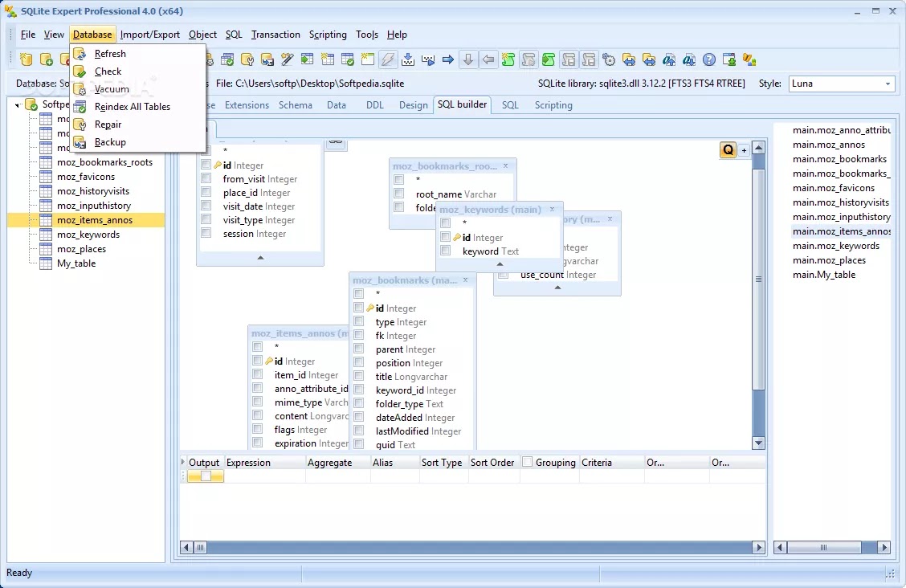Check the title Longvarchar field checkbox
The width and height of the screenshot is (906, 588).
tap(359, 376)
